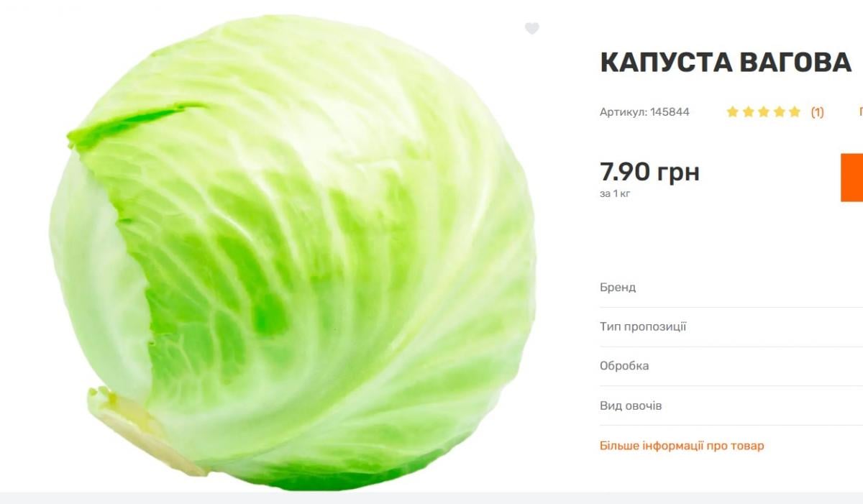Click the third rating star
863x504 pixels.
pyautogui.click(x=764, y=112)
